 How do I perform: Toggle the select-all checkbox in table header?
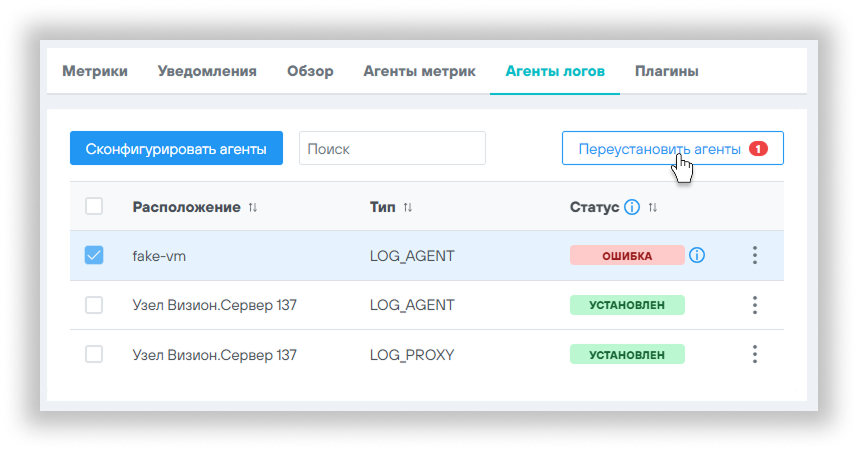[94, 207]
